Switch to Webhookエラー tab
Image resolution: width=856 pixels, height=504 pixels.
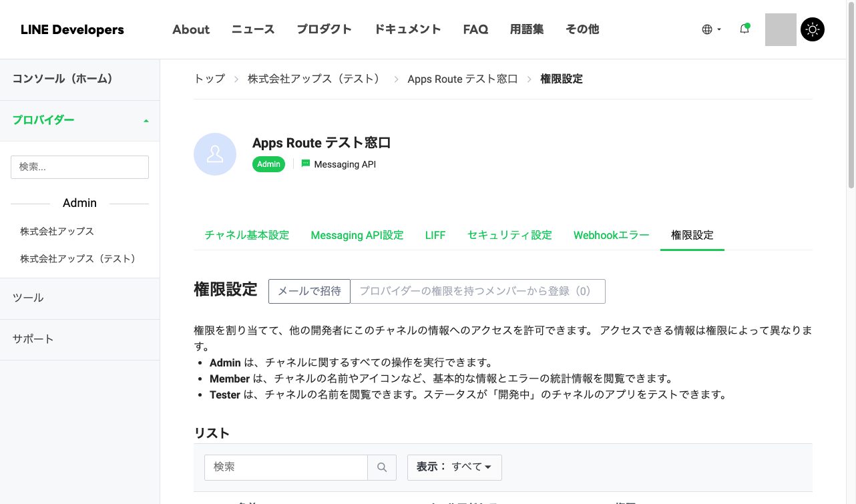tap(611, 235)
